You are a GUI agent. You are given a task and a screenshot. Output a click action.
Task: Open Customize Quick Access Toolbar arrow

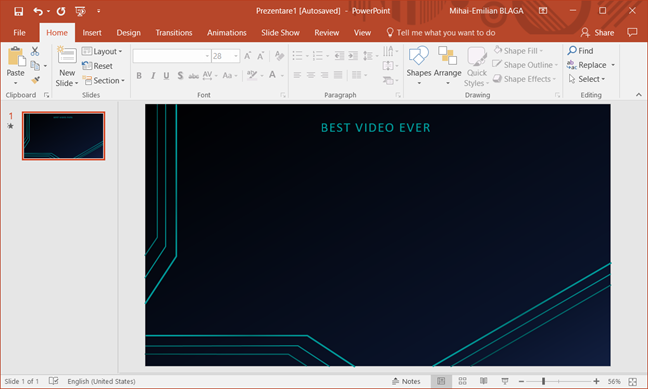pyautogui.click(x=99, y=11)
